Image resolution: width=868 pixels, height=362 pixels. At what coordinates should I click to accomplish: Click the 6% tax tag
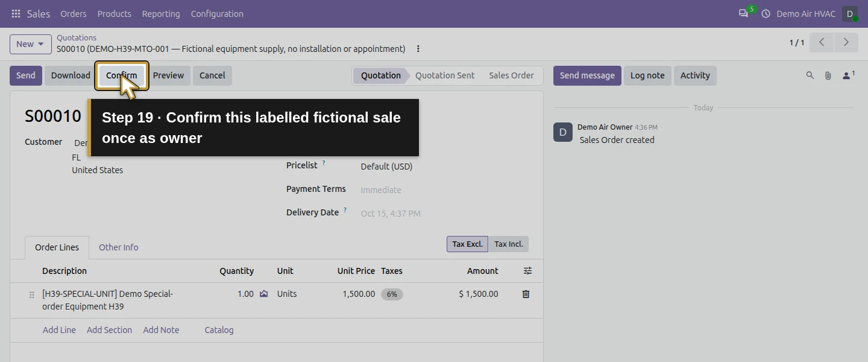click(392, 294)
